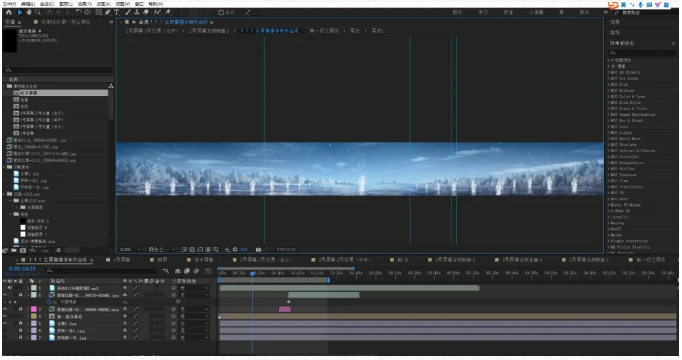Click the Project panel search field
Screen dimensions: 682x360
click(58, 70)
